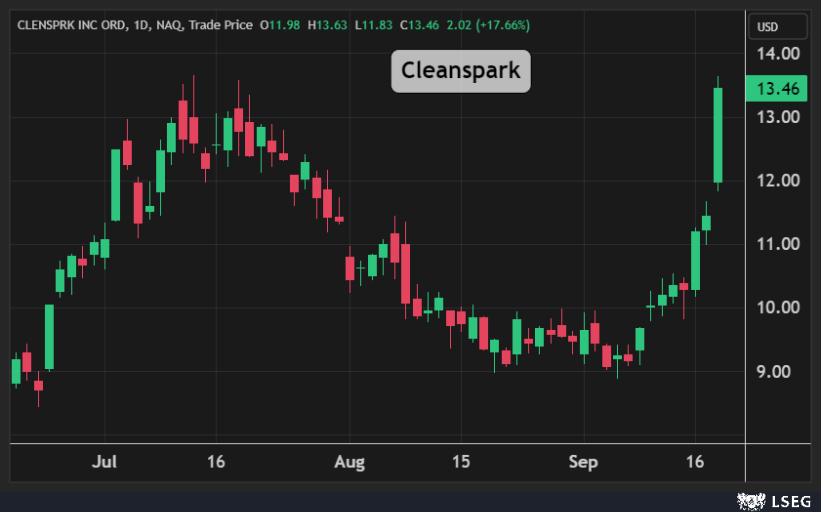
Task: Select the 9.00 price axis label
Action: tap(777, 372)
